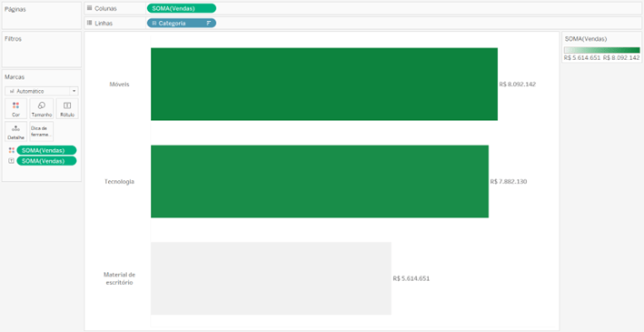Image resolution: width=644 pixels, height=332 pixels.
Task: Expand the Categoria pill plus icon
Action: 154,24
